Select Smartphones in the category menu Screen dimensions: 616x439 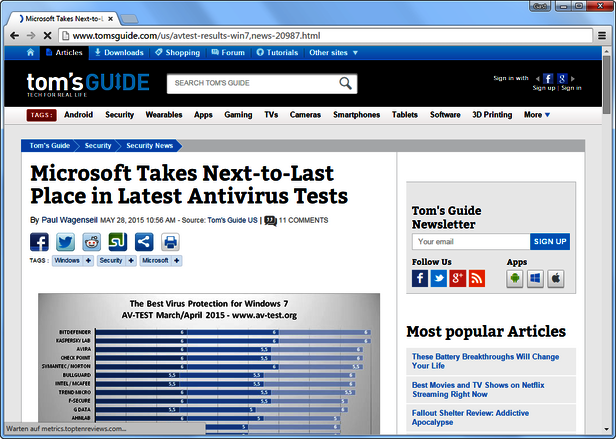point(356,115)
